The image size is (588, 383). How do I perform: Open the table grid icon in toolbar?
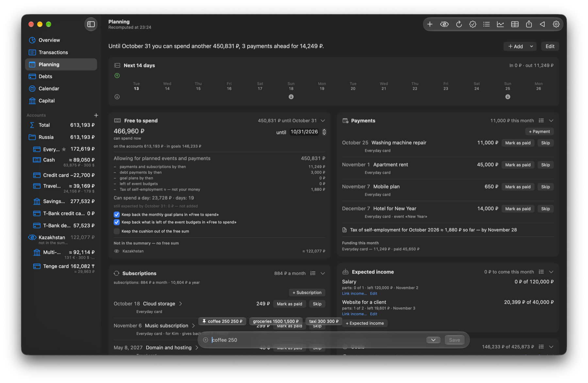(x=515, y=24)
